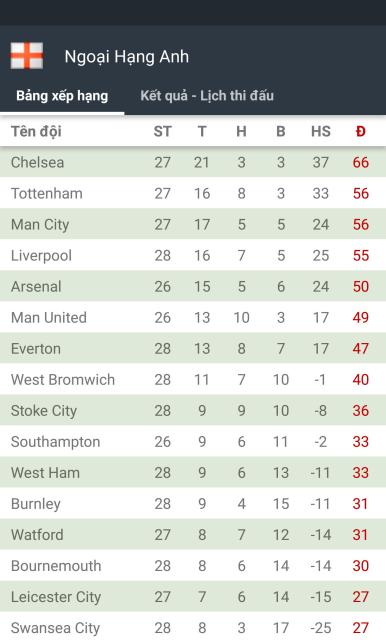This screenshot has height=640, width=386.
Task: Switch to Kết quả - Lịch thi đấu tab
Action: [x=207, y=96]
